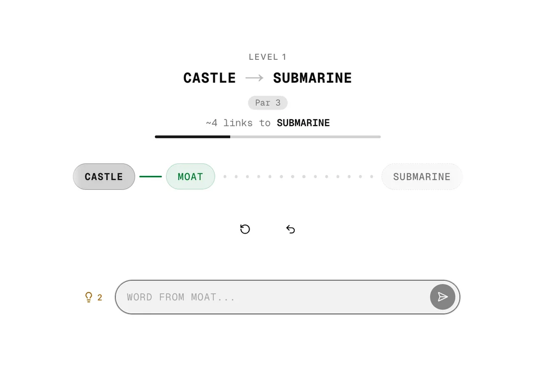Click the dotted path leading to SUBMARINE chip
The image size is (538, 392).
pyautogui.click(x=298, y=177)
